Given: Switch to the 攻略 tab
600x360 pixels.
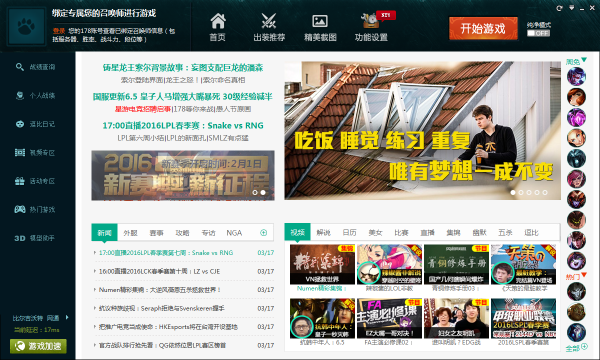Looking at the screenshot, I should coord(182,233).
